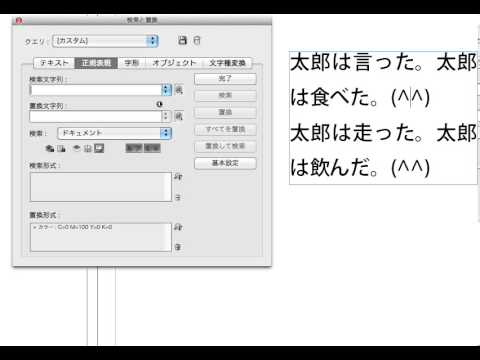Click document text line は飲んだ。(^^)

[x=360, y=167]
